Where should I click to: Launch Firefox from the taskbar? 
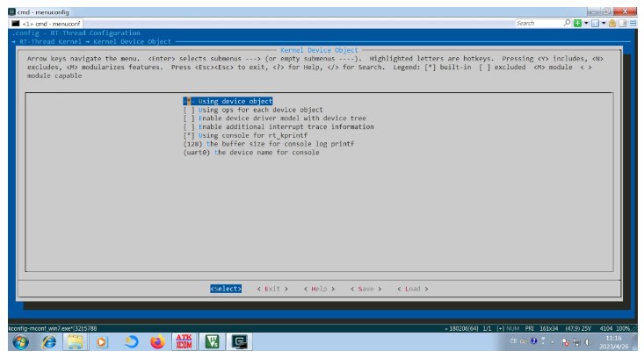point(157,341)
